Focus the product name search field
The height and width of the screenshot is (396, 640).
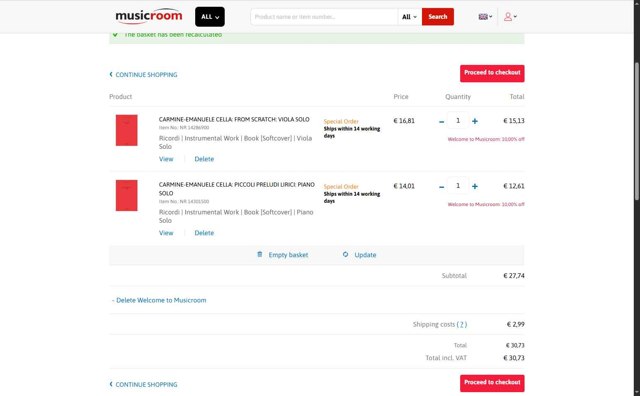(324, 17)
